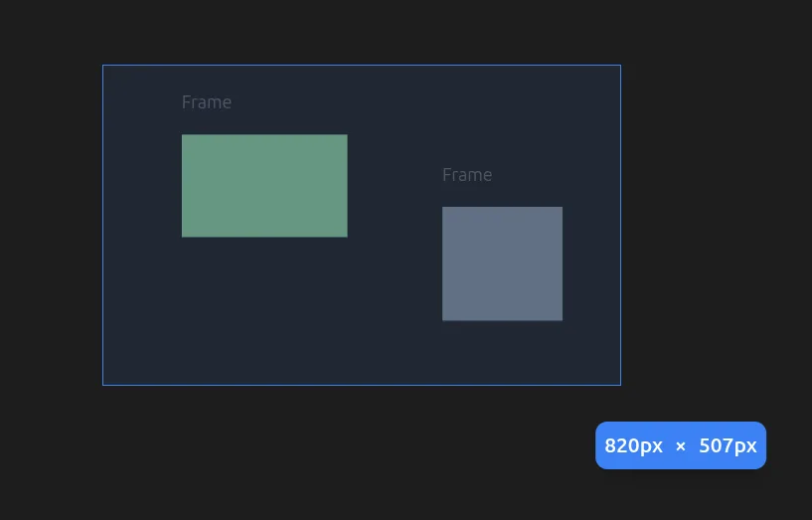
Task: Select the green frame rectangle
Action: (x=264, y=186)
